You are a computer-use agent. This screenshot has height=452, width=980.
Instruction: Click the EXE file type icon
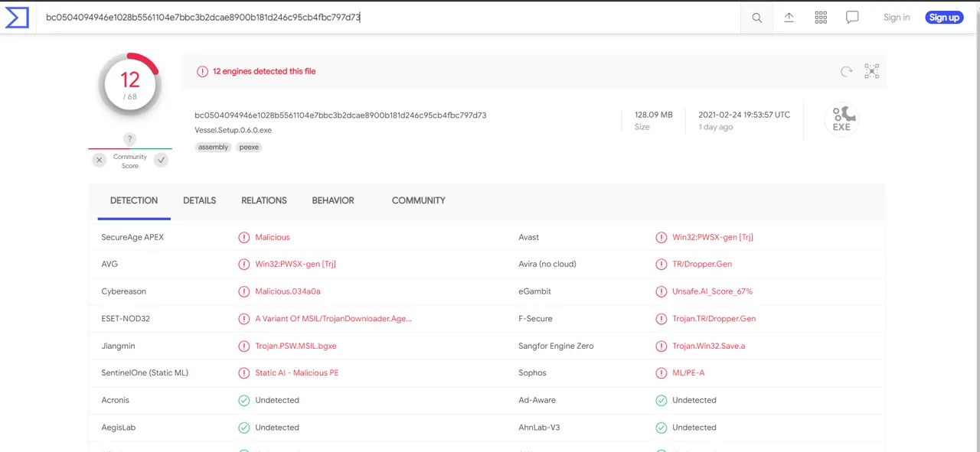(841, 119)
